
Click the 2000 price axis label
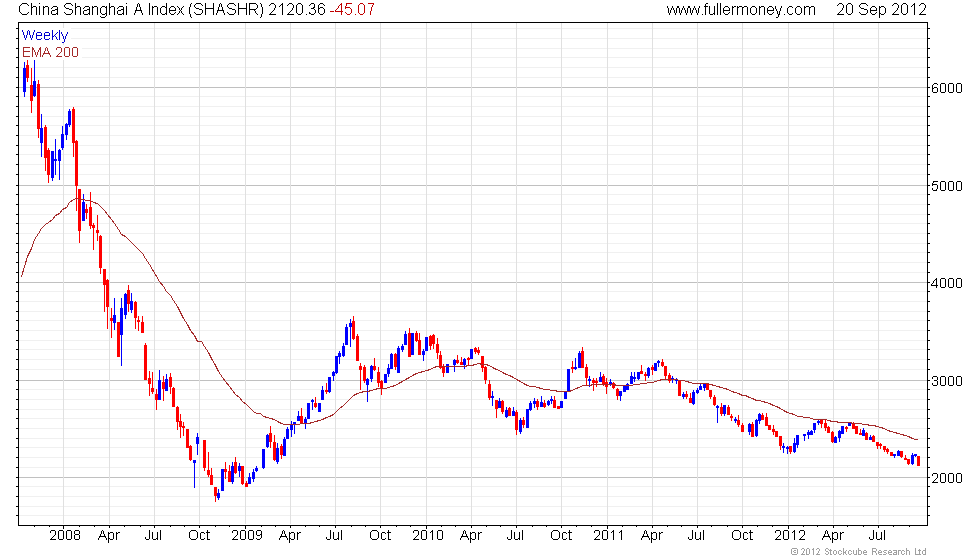point(946,478)
